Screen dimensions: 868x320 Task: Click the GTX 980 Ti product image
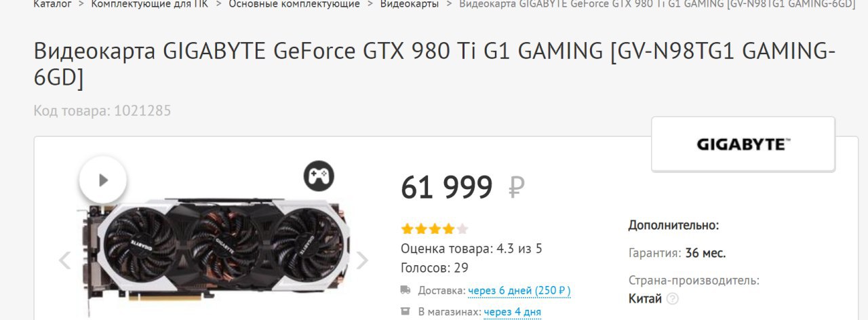click(214, 254)
